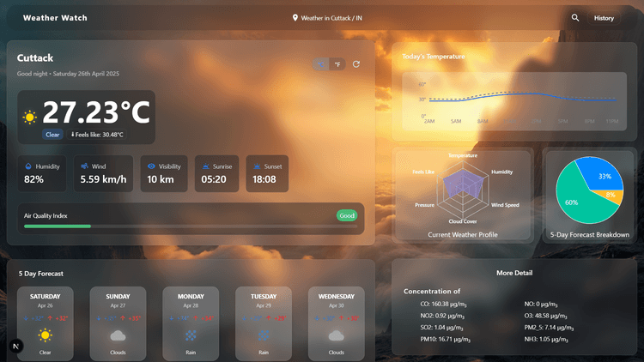Click the Wind icon
This screenshot has width=644, height=362.
pos(84,166)
